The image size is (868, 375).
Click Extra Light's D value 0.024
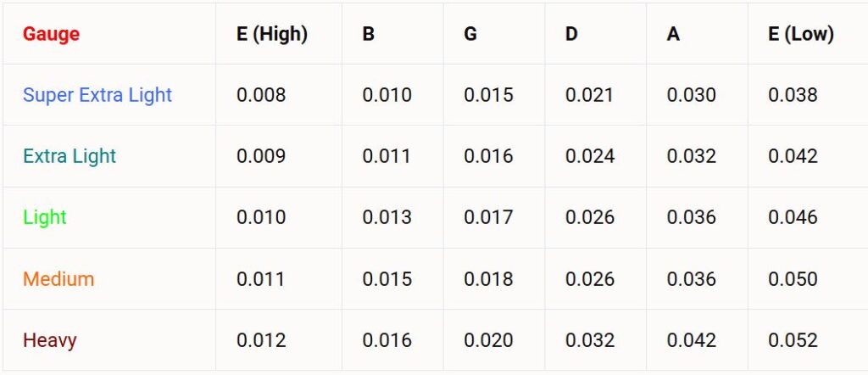(x=590, y=156)
